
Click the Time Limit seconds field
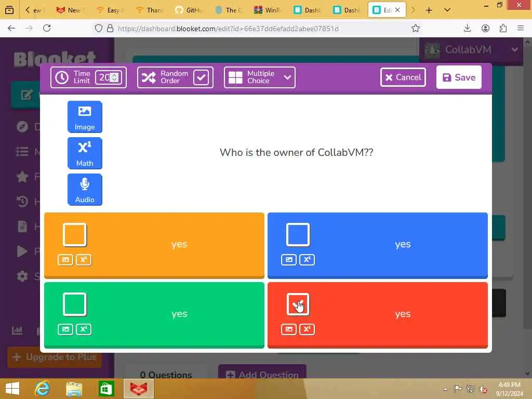click(108, 77)
